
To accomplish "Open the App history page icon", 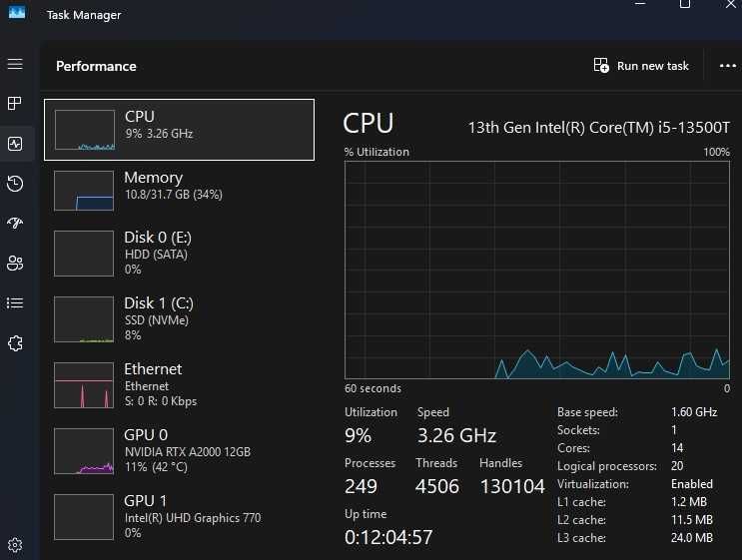I will [x=15, y=184].
